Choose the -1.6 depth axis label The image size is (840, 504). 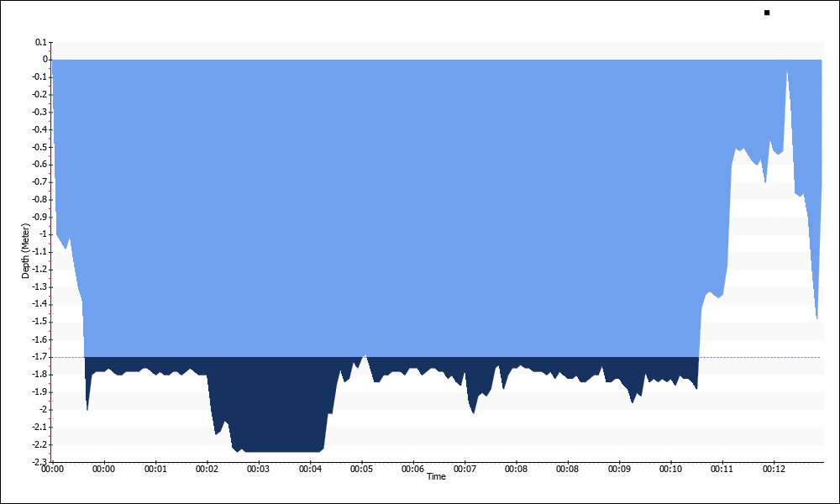[39, 339]
